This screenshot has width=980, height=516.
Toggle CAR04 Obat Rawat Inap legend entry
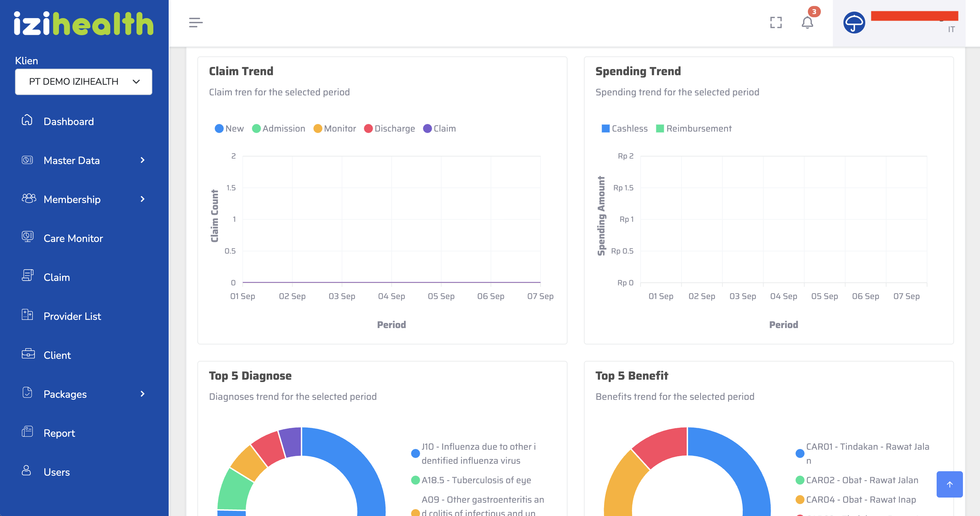click(856, 500)
